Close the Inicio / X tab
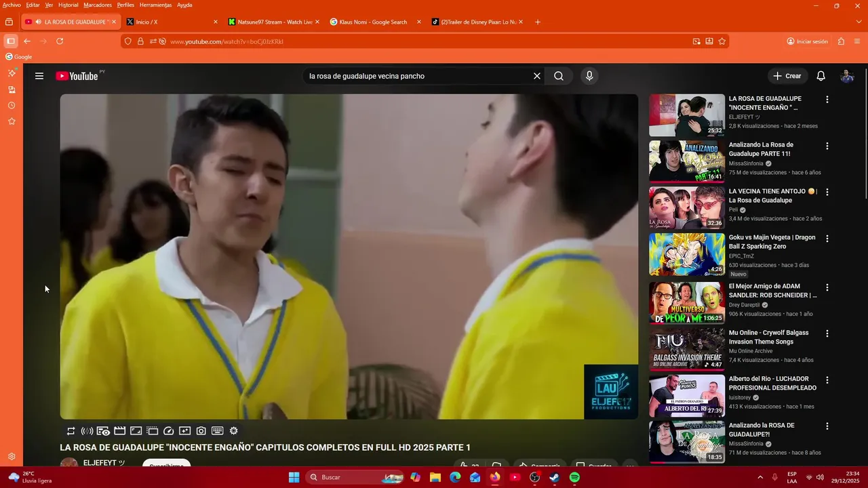The image size is (868, 488). [216, 22]
